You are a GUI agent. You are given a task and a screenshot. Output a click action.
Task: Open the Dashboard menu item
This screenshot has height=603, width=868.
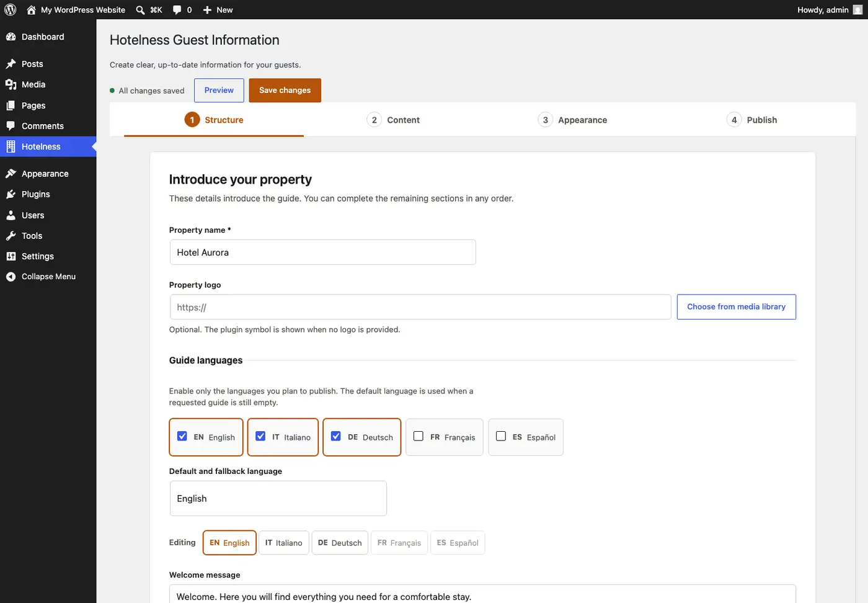(48, 37)
